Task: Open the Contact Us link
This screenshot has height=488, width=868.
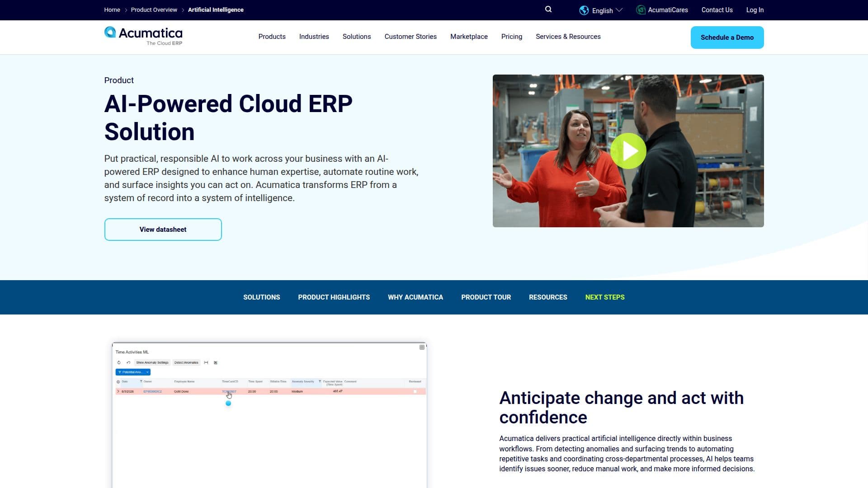Action: pyautogui.click(x=717, y=10)
